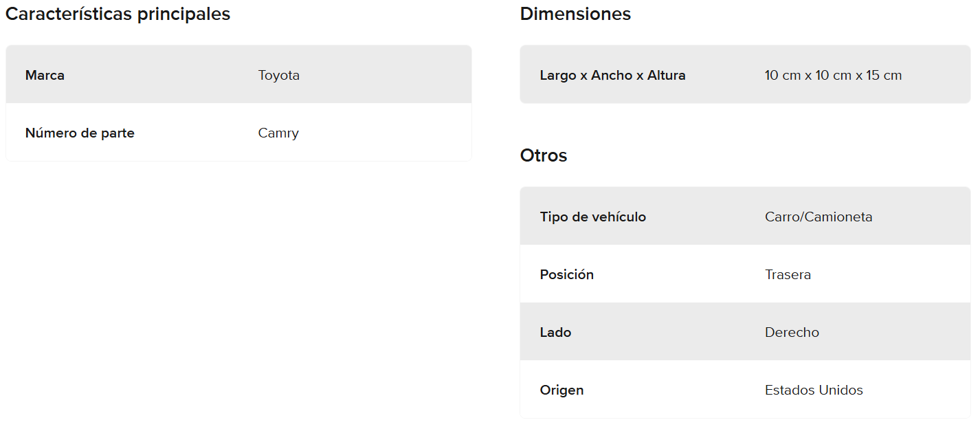Select the Tipo de vehículo label
980x429 pixels.
click(593, 217)
